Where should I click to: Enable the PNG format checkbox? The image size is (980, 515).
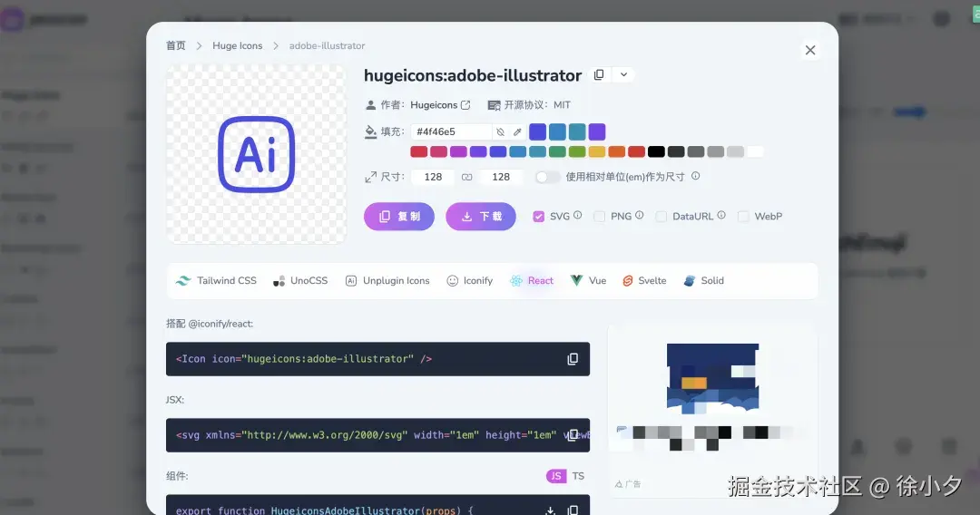[600, 217]
